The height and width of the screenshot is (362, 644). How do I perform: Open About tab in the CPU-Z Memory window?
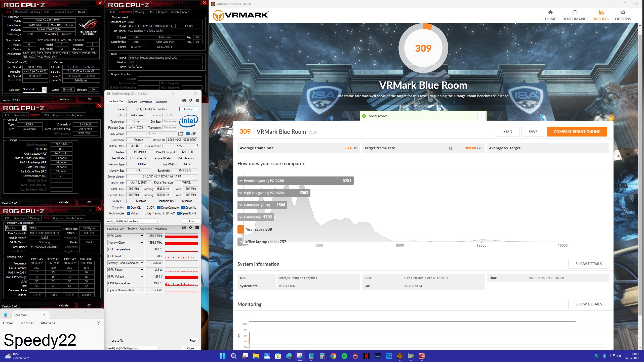pyautogui.click(x=81, y=115)
